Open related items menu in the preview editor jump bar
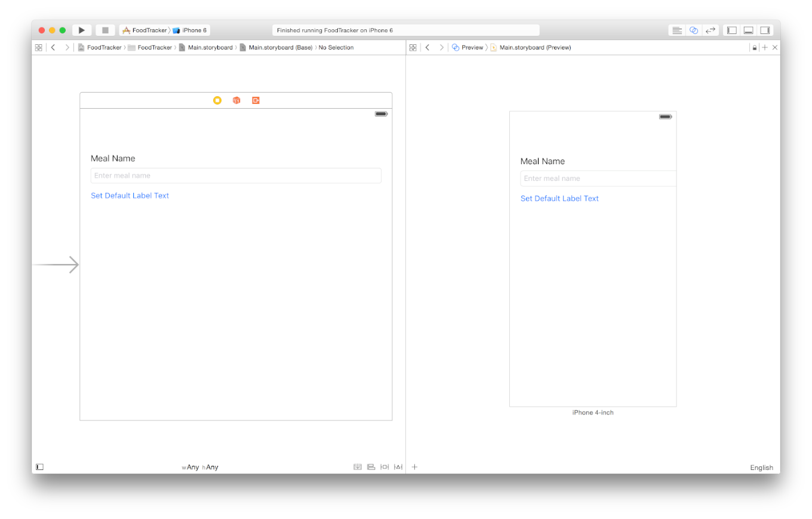 tap(413, 47)
